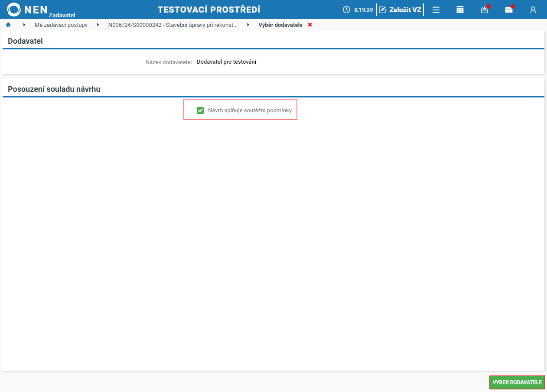Click the 8:19:39 time display
The image size is (547, 392).
[x=363, y=10]
